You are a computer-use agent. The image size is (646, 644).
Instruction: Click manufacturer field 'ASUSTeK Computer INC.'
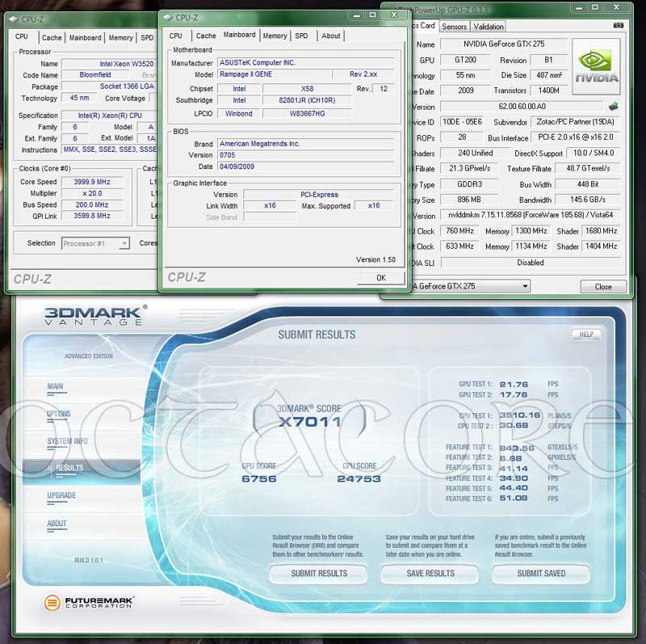point(306,63)
